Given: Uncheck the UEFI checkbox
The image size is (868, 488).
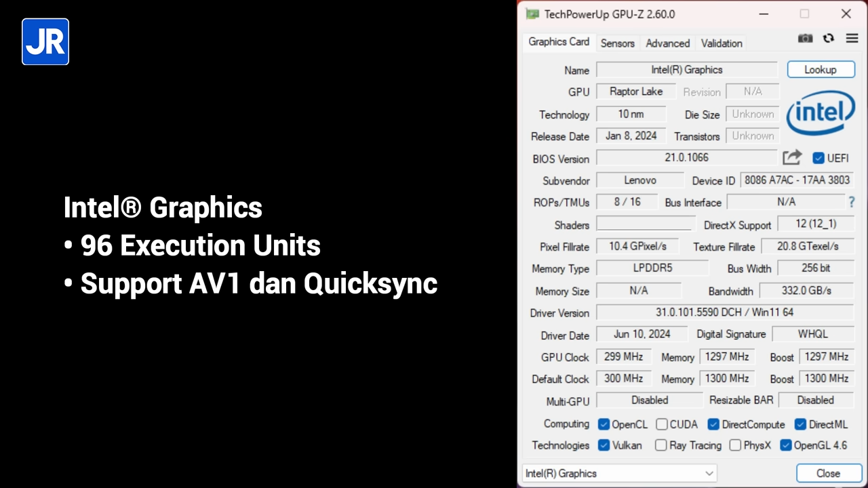Looking at the screenshot, I should click(819, 158).
